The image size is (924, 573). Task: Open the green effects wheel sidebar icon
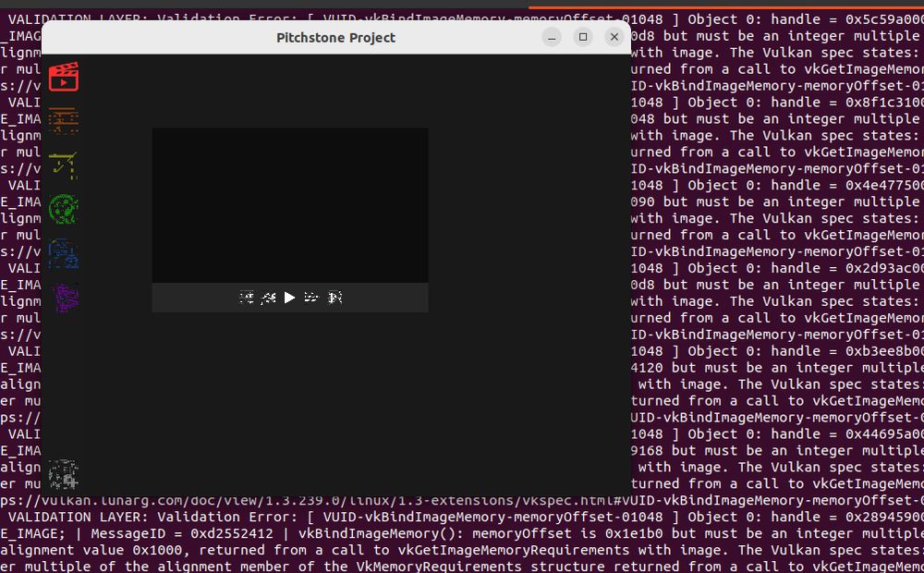pyautogui.click(x=65, y=211)
